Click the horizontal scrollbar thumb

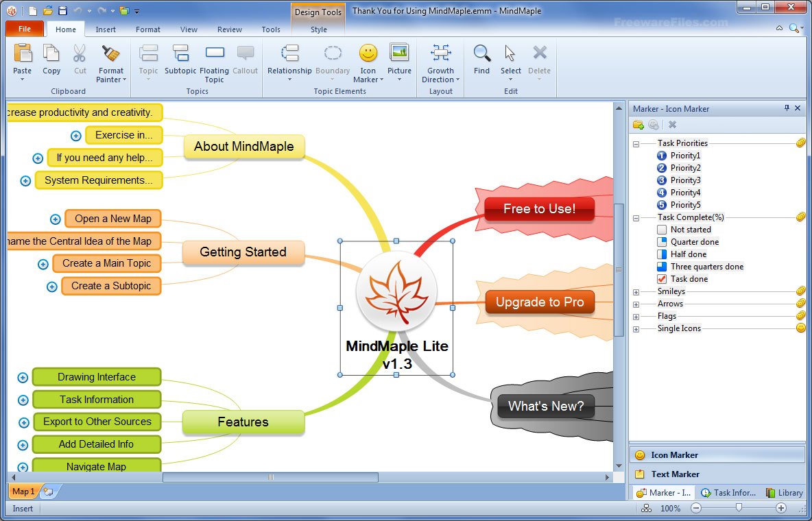tap(270, 477)
